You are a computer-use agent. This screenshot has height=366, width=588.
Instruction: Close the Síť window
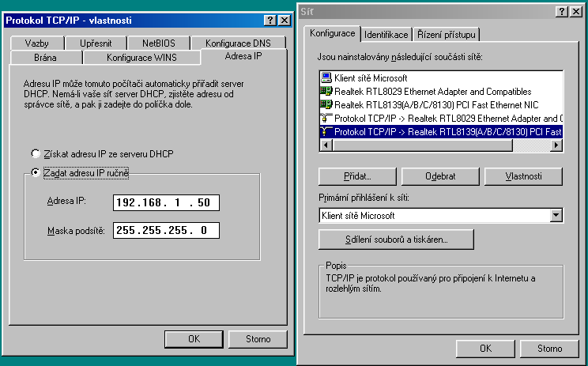pyautogui.click(x=576, y=12)
